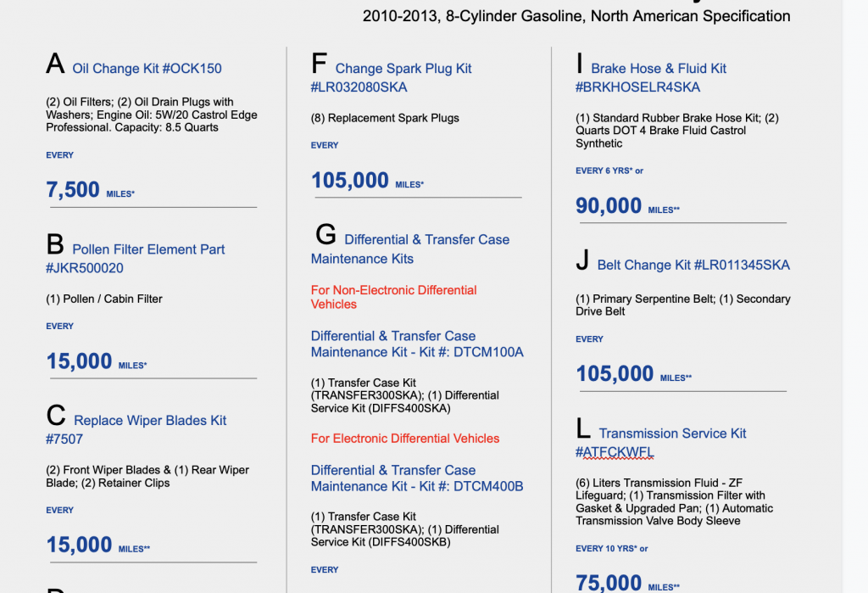Click 'For Non-Electronic Differential Vehicles' red text
Image resolution: width=868 pixels, height=593 pixels.
pos(393,297)
